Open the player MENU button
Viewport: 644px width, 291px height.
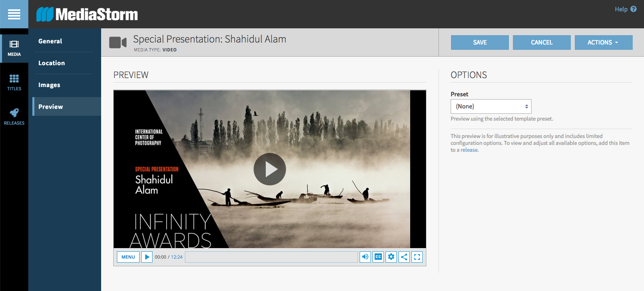tap(128, 257)
